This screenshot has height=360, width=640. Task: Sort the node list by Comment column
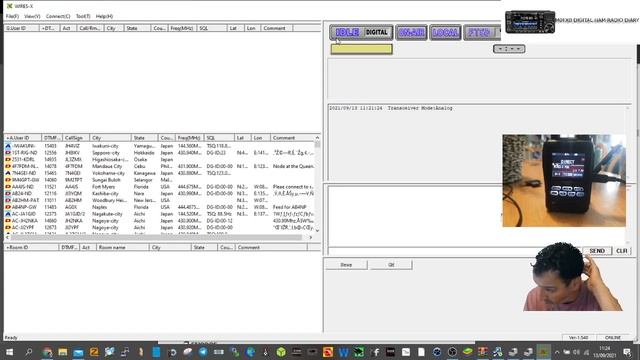pyautogui.click(x=293, y=138)
